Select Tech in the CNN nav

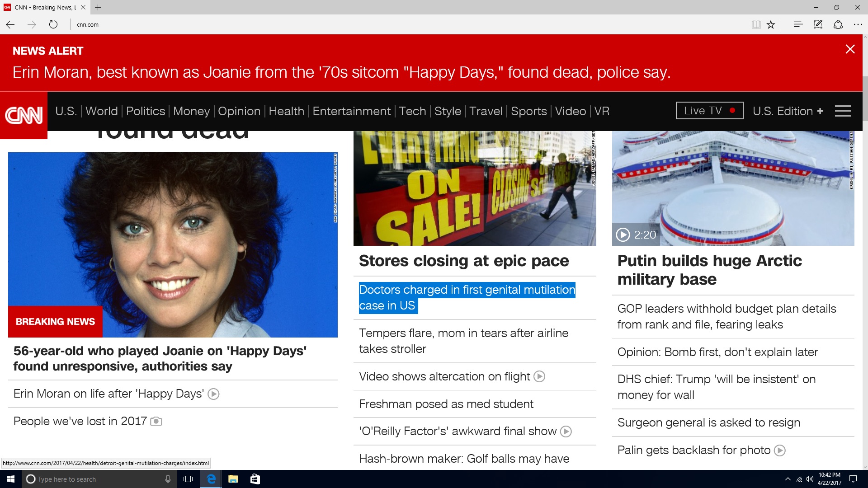pos(412,111)
